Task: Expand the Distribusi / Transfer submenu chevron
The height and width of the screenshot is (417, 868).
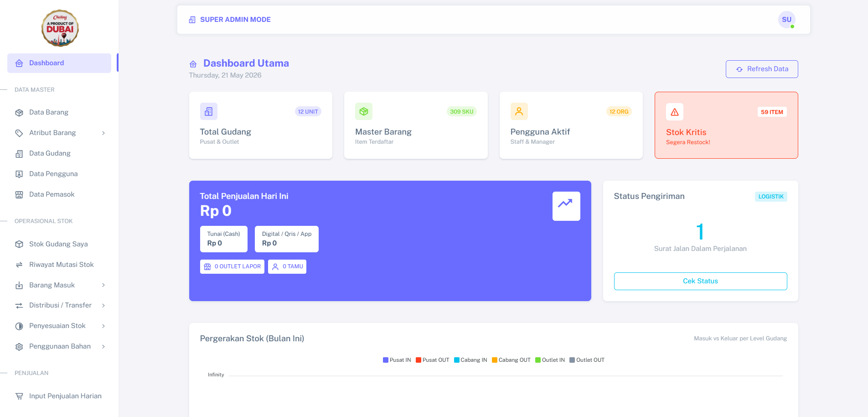Action: click(103, 306)
